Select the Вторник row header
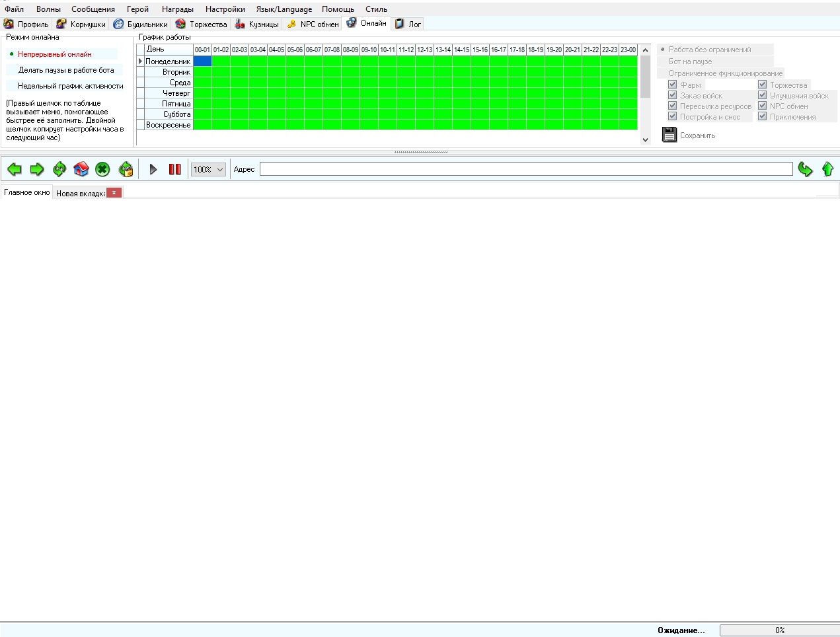This screenshot has width=840, height=637. (x=168, y=72)
